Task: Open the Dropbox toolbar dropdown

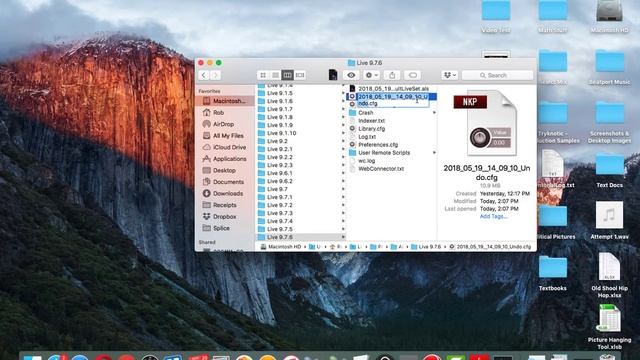Action: [450, 75]
